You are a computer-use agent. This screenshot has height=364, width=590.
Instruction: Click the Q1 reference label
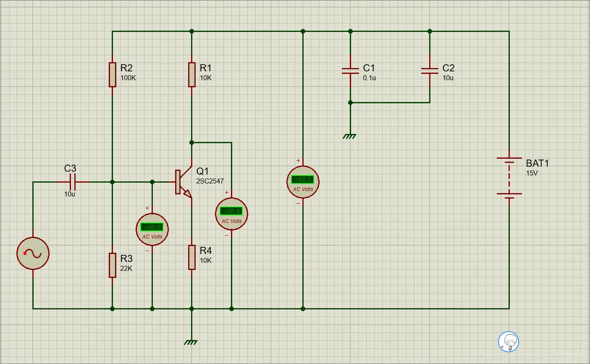click(202, 171)
